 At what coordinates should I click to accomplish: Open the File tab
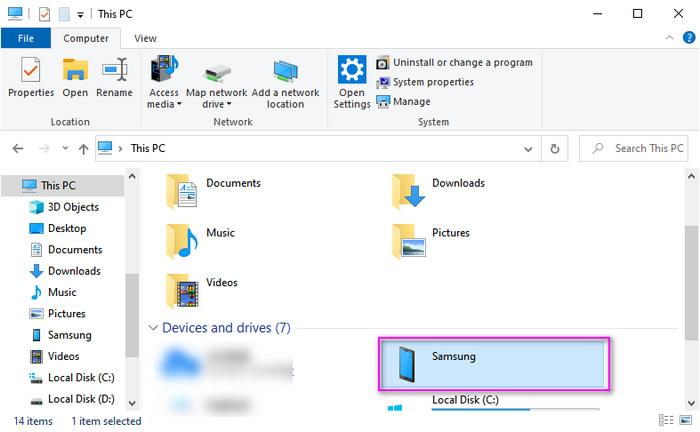point(26,38)
